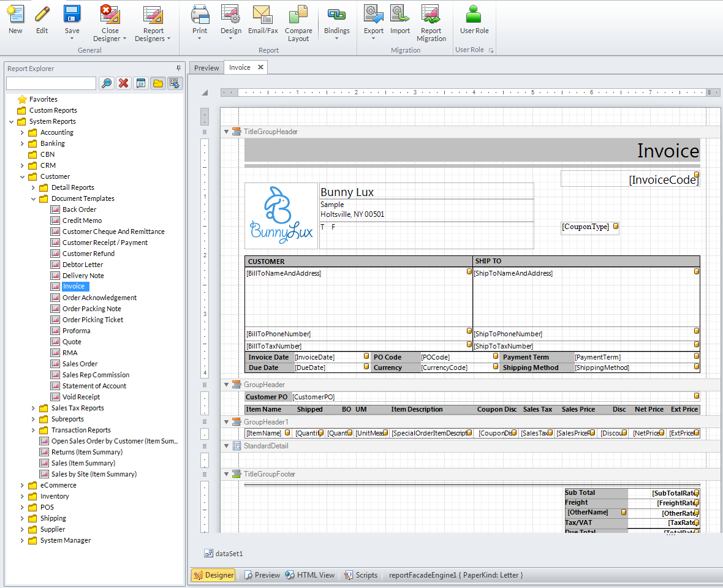Open the Email/Fax tool
723x588 pixels.
click(263, 14)
